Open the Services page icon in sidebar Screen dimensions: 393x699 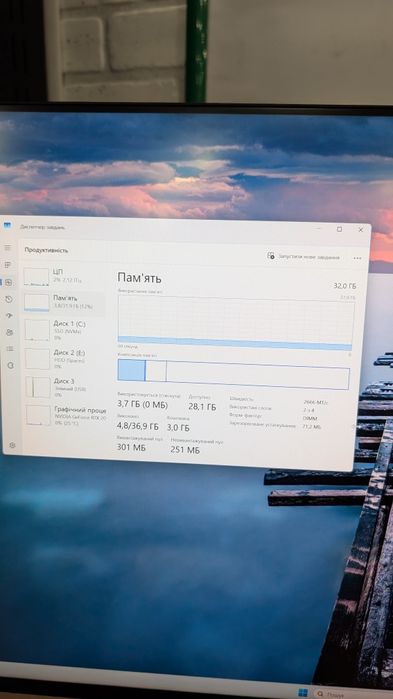(11, 365)
